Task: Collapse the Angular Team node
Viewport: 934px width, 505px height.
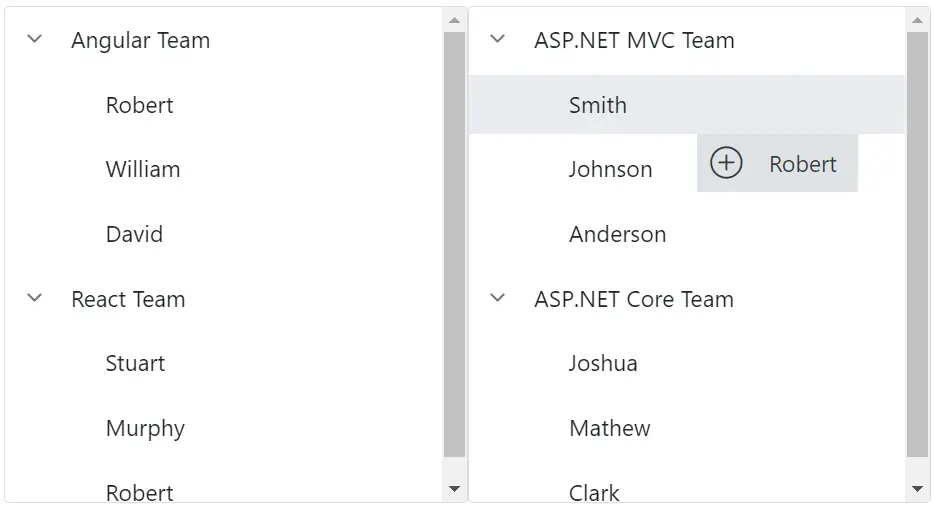Action: [x=35, y=39]
